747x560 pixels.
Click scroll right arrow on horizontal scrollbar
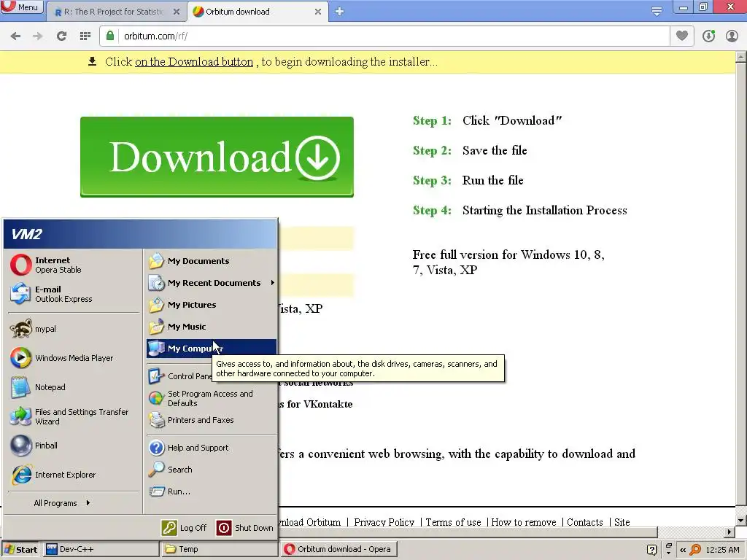(x=729, y=532)
